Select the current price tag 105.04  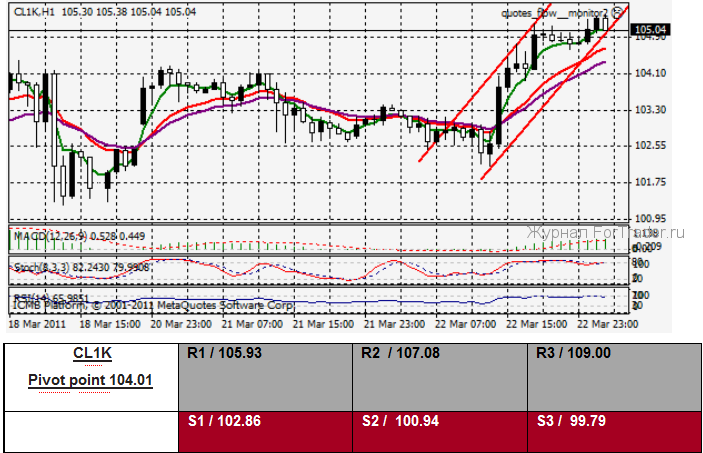[x=650, y=30]
